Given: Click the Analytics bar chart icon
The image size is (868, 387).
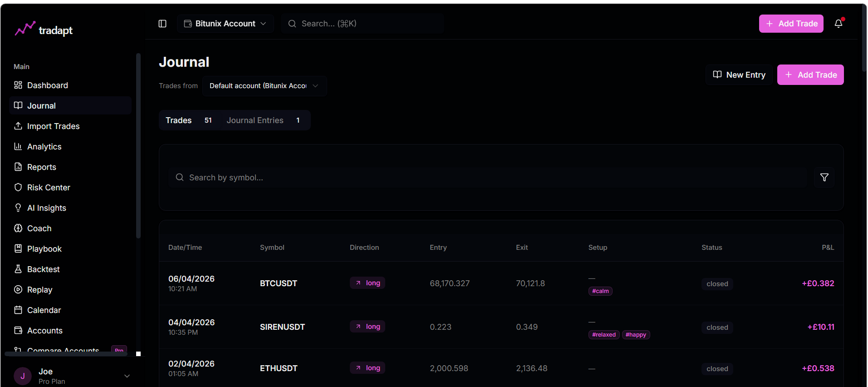Looking at the screenshot, I should point(18,146).
